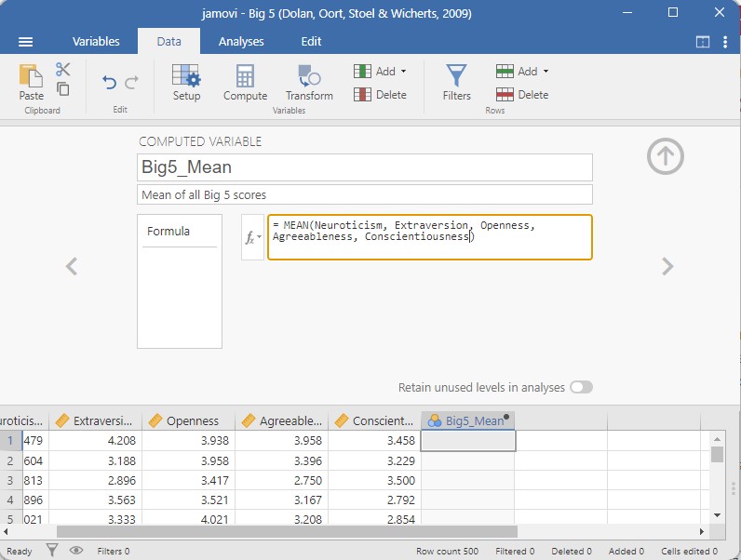The image size is (741, 560).
Task: Switch to the Variables tab
Action: click(x=96, y=42)
